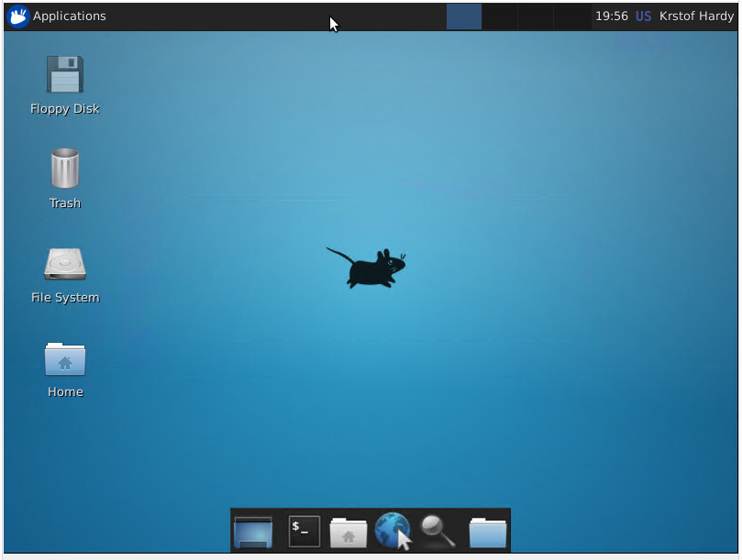Screen dimensions: 742x560
Task: Select the Home folder desktop icon
Action: [x=65, y=358]
